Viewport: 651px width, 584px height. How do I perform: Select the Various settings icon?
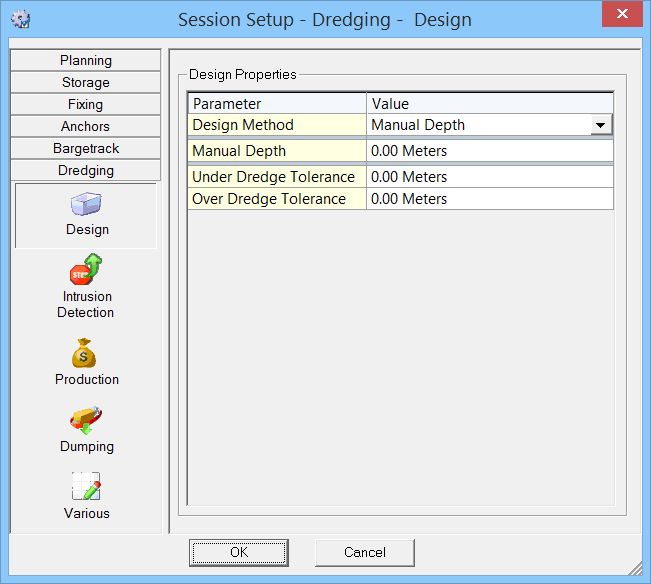(86, 488)
